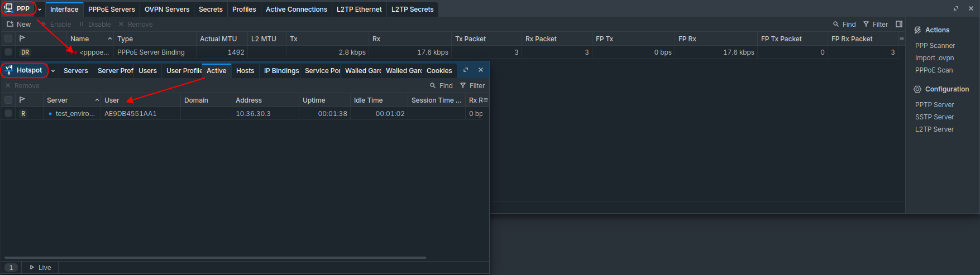
Task: Open the dropdown arrow next to Hotspot
Action: click(53, 71)
